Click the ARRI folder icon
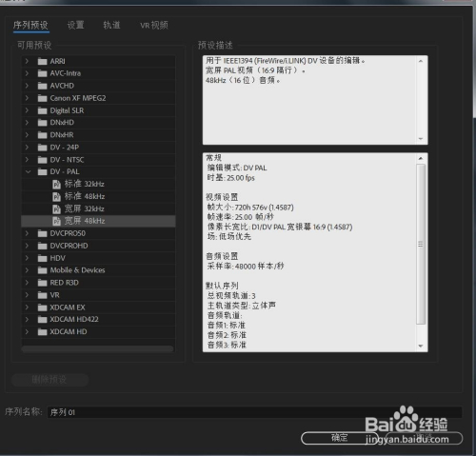 [x=42, y=61]
